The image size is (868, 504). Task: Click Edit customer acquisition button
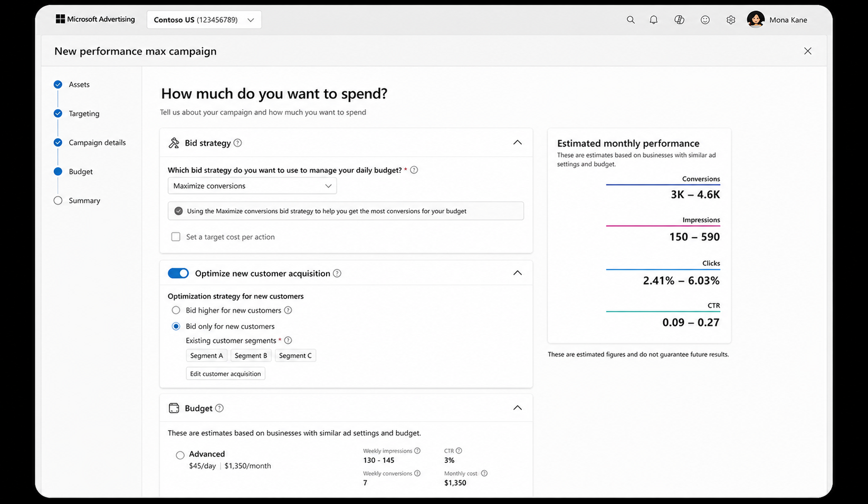(225, 374)
